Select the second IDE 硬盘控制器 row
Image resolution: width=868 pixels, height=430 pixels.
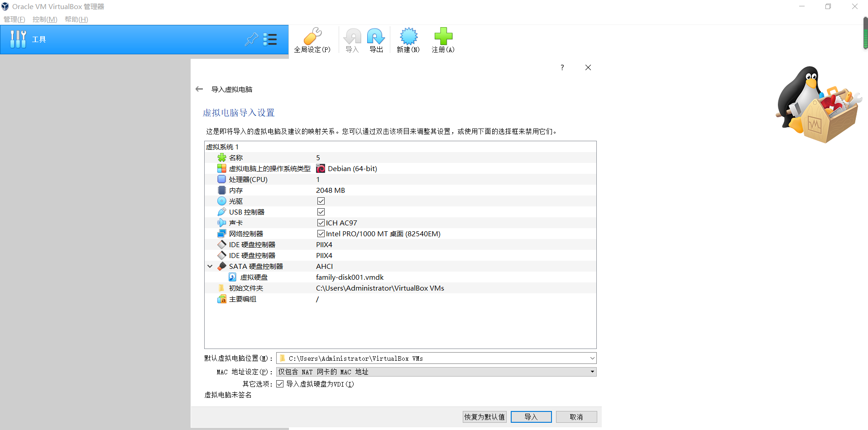click(400, 255)
